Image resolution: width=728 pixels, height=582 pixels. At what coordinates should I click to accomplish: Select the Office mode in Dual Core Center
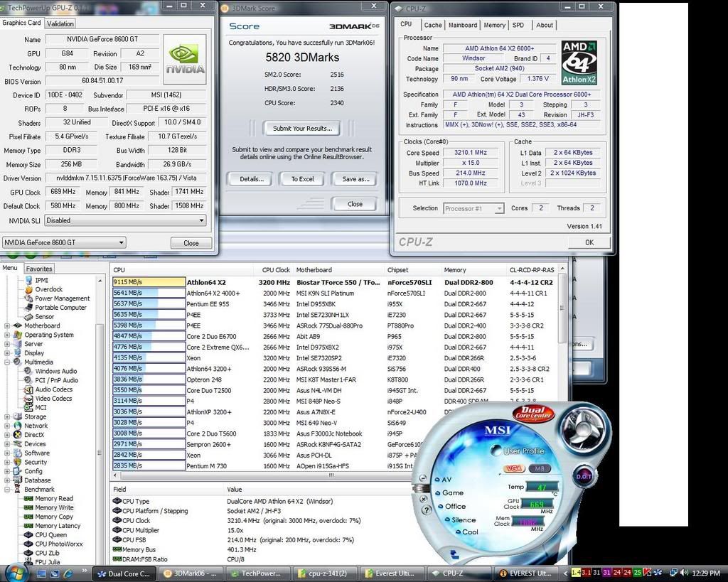451,507
